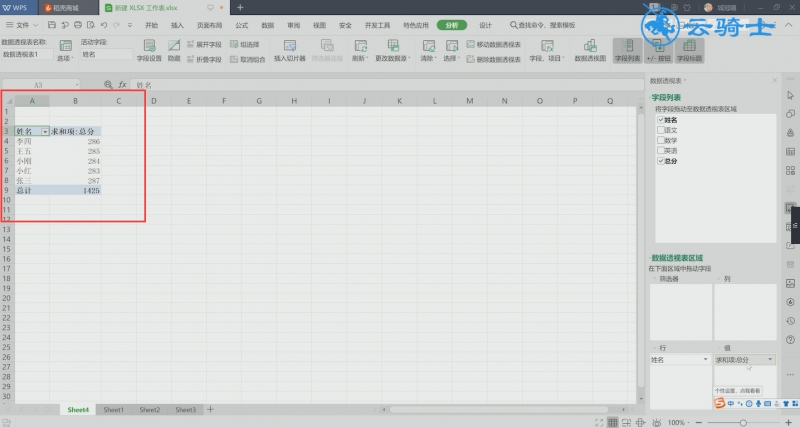Viewport: 800px width, 428px height.
Task: Open the 文件 (File) menu dropdown
Action: click(22, 24)
